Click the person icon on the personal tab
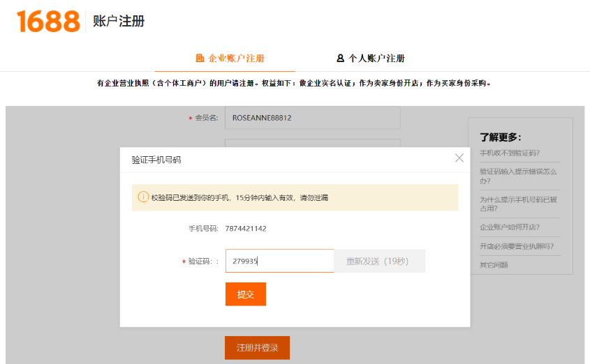Viewport: 590px width, 364px height. point(340,58)
